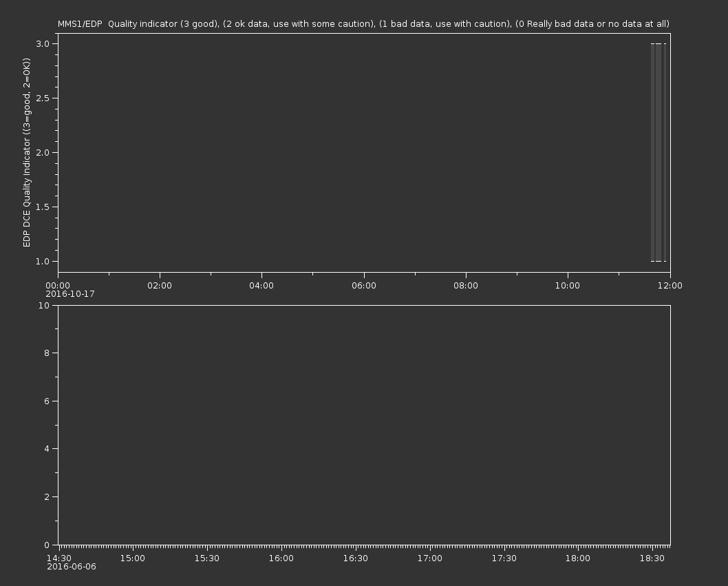The height and width of the screenshot is (586, 728).
Task: Click the 3.0 tick label on top plot
Action: coord(43,43)
